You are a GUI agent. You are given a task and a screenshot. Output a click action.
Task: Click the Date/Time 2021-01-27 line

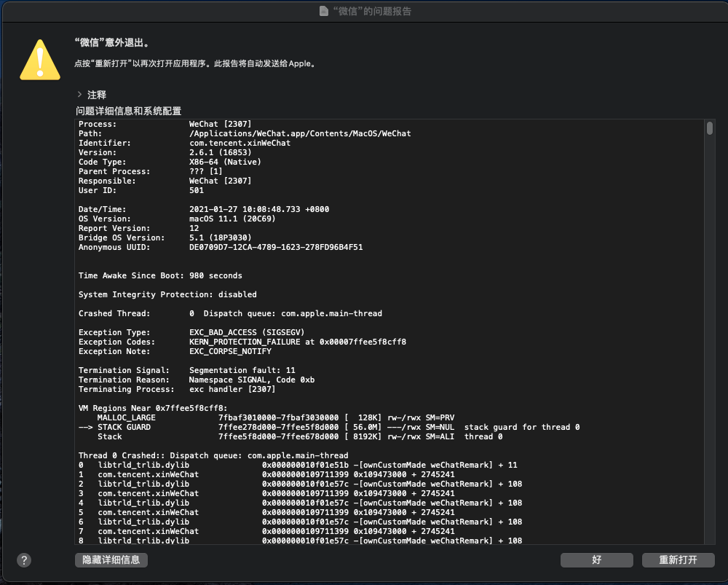click(x=204, y=210)
